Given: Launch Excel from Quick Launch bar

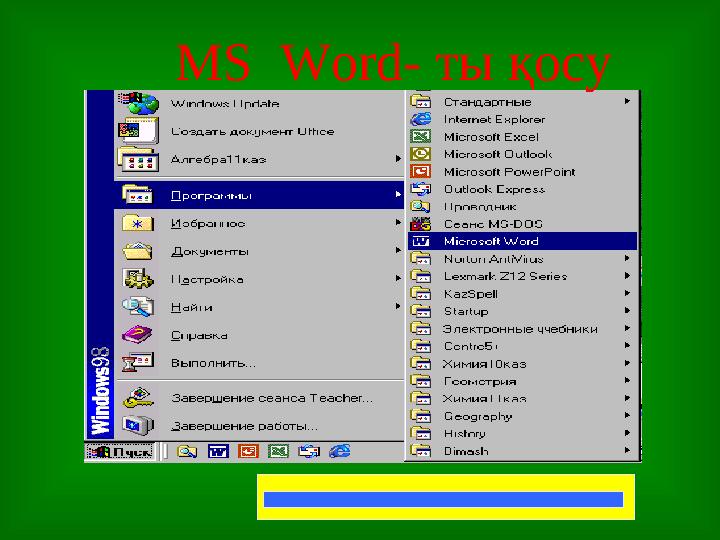Looking at the screenshot, I should tap(278, 452).
